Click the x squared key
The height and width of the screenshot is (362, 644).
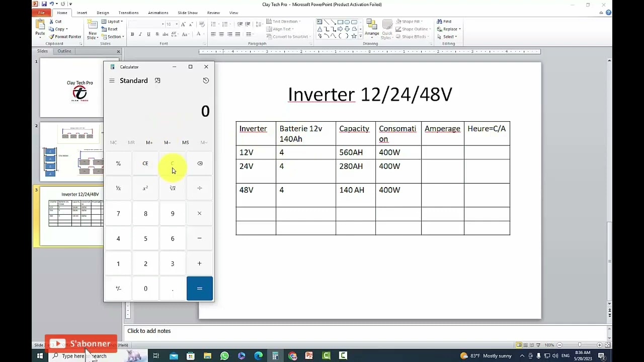click(x=145, y=188)
